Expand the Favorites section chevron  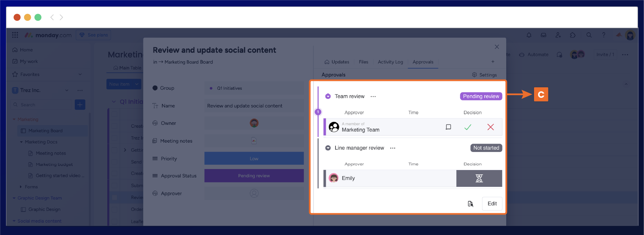click(80, 74)
